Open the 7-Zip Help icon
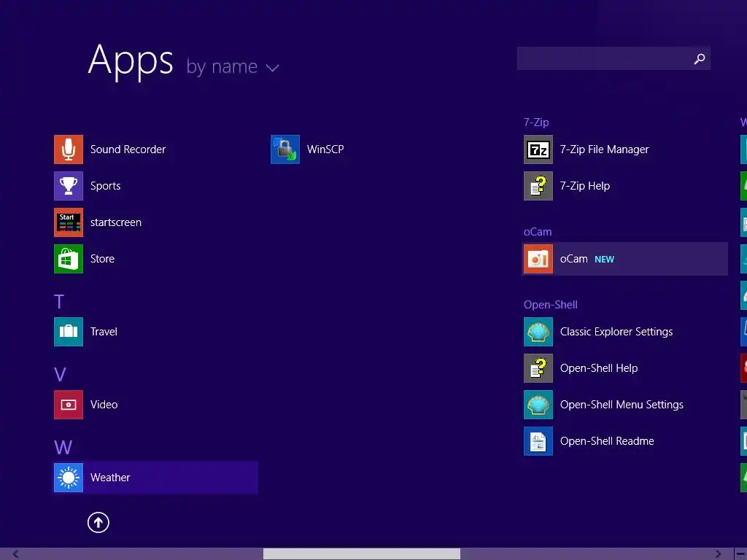Screen dimensions: 747x560 click(x=538, y=186)
